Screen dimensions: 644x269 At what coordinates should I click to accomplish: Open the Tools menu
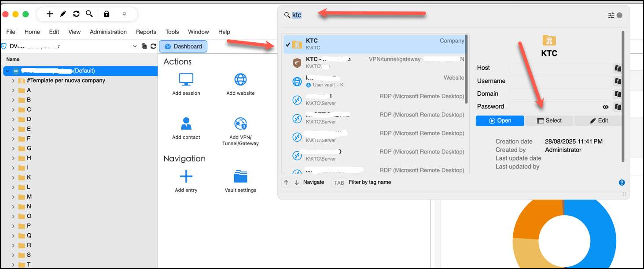172,32
